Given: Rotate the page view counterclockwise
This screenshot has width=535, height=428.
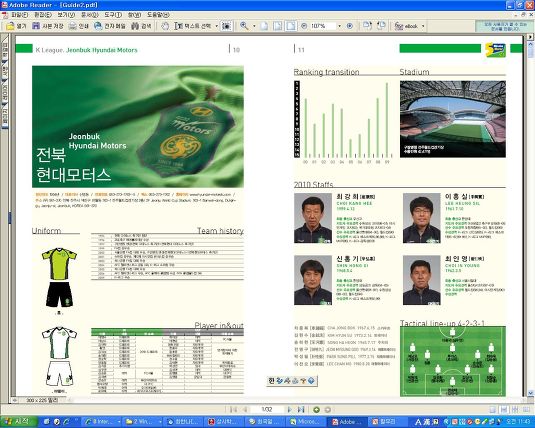Looking at the screenshot, I should point(381,26).
